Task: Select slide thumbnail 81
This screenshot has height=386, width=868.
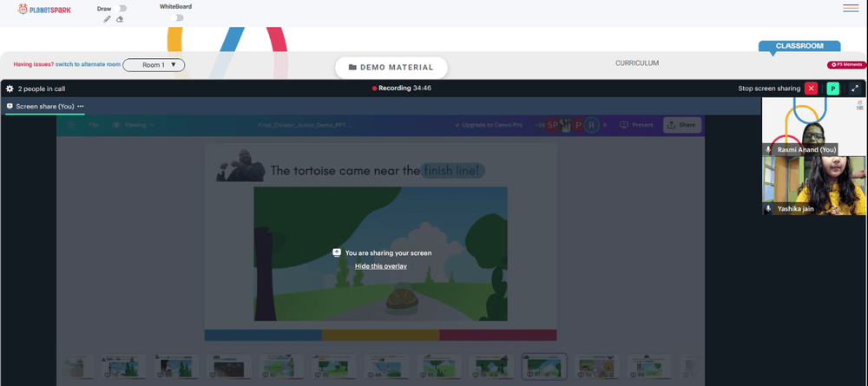Action: (x=228, y=367)
